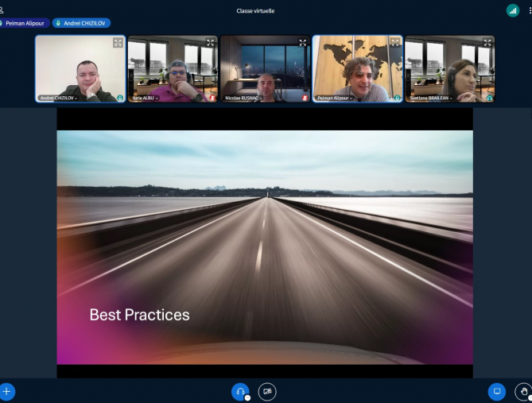Click the Best Practices presentation slide

265,246
